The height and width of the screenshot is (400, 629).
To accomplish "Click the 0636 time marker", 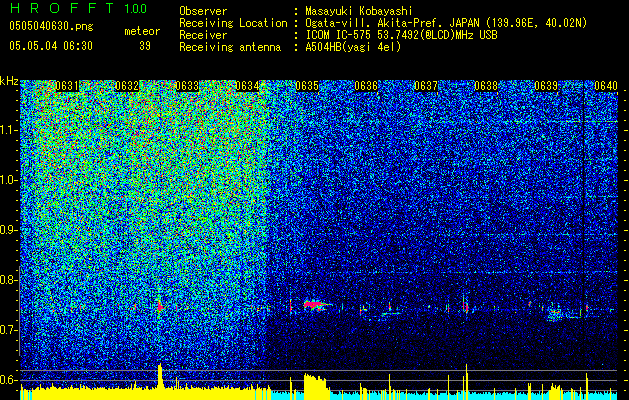I will point(366,86).
